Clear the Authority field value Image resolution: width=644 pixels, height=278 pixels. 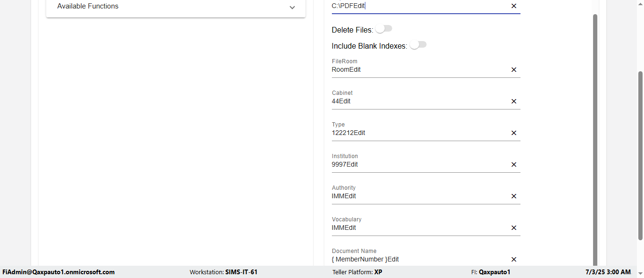[514, 196]
